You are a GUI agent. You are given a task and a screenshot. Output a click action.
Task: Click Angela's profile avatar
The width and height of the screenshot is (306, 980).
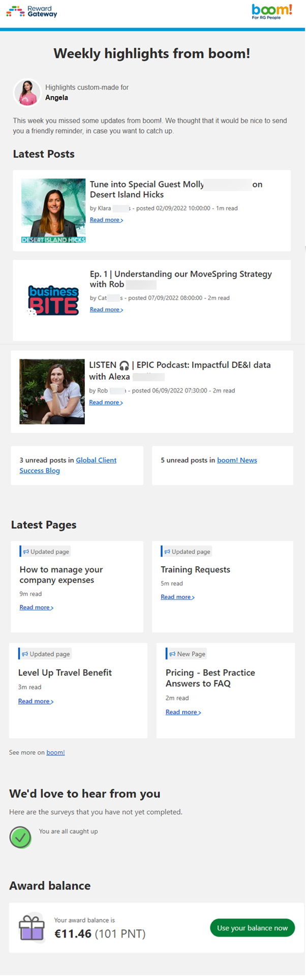tap(26, 93)
